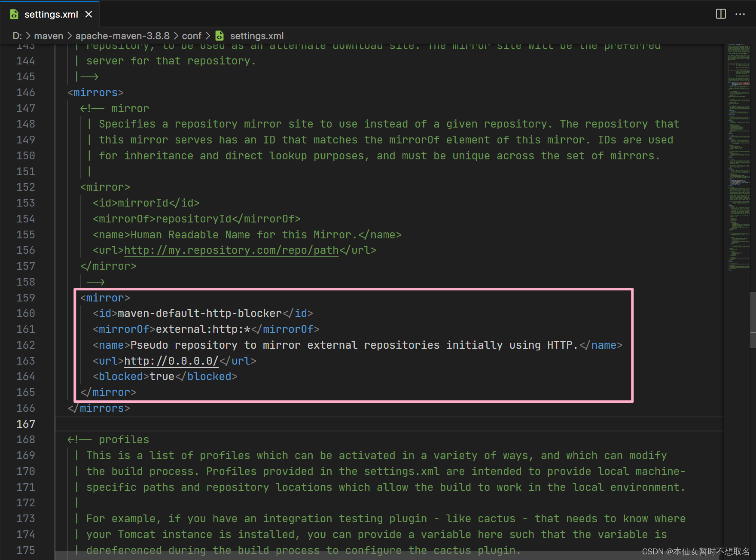The height and width of the screenshot is (560, 756).
Task: Click the closing mirrors tag on line 166
Action: [x=99, y=408]
